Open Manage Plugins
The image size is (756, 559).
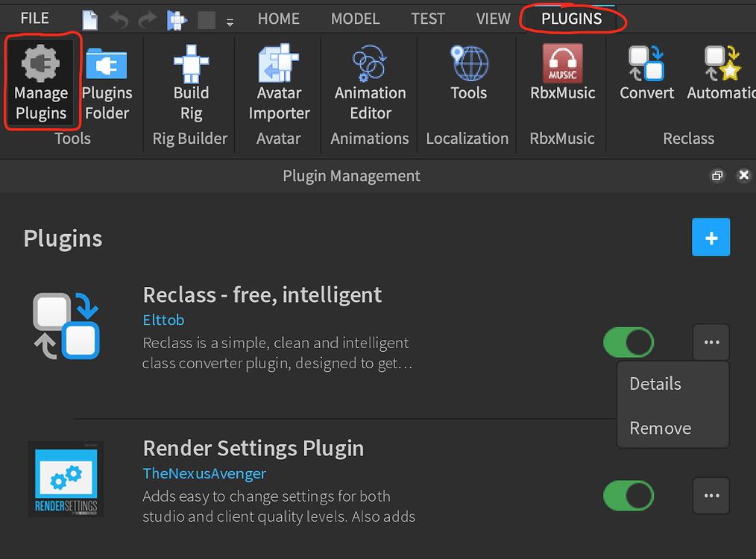pos(42,82)
